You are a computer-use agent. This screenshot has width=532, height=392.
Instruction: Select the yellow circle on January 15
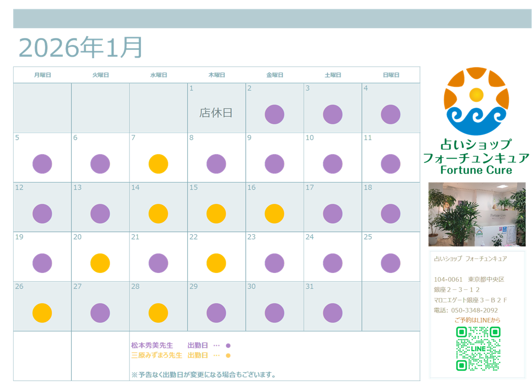[x=216, y=214]
